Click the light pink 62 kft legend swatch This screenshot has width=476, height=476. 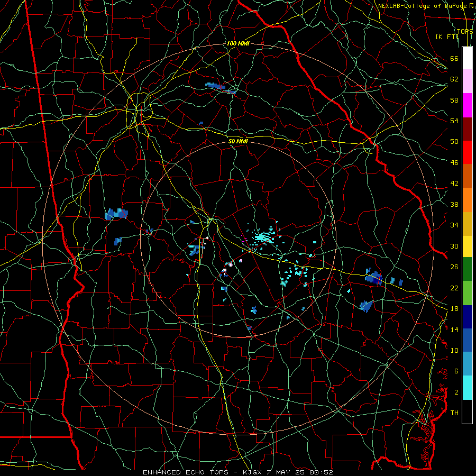pos(467,81)
